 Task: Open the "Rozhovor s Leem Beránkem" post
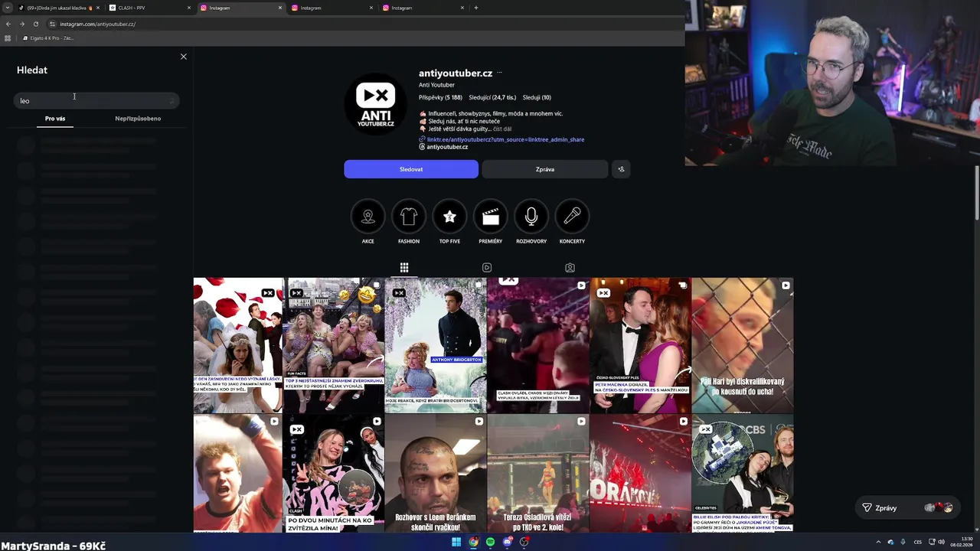[436, 474]
